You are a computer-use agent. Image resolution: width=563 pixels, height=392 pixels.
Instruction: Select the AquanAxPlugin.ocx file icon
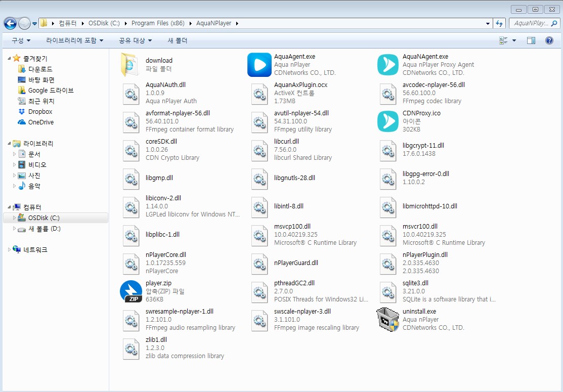[259, 94]
